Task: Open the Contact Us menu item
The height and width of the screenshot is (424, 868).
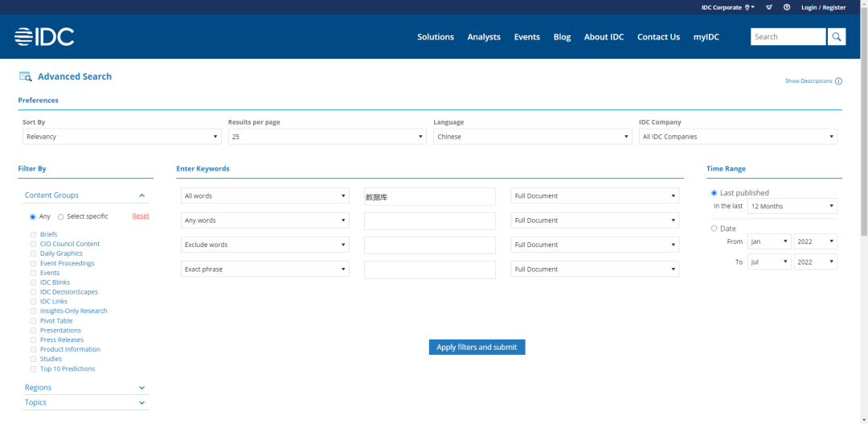Action: tap(659, 36)
